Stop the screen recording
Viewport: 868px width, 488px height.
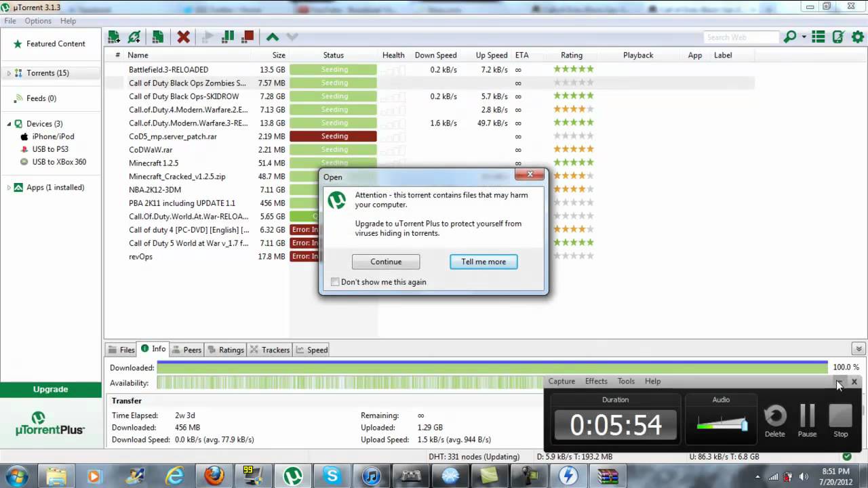[x=840, y=422]
